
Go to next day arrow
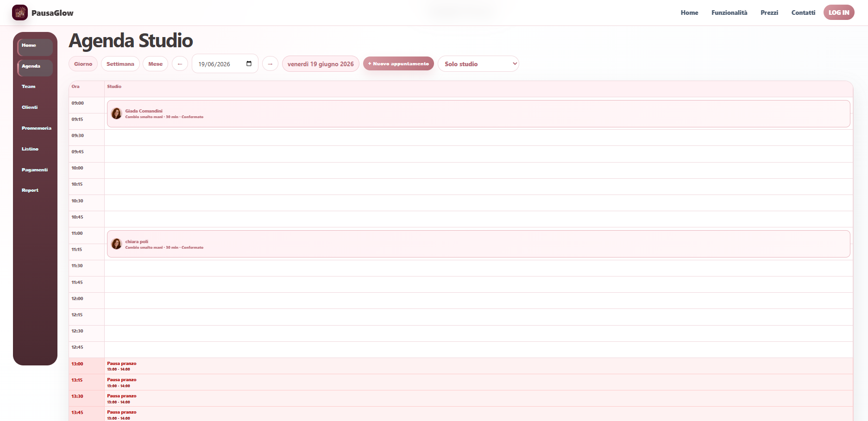tap(270, 64)
